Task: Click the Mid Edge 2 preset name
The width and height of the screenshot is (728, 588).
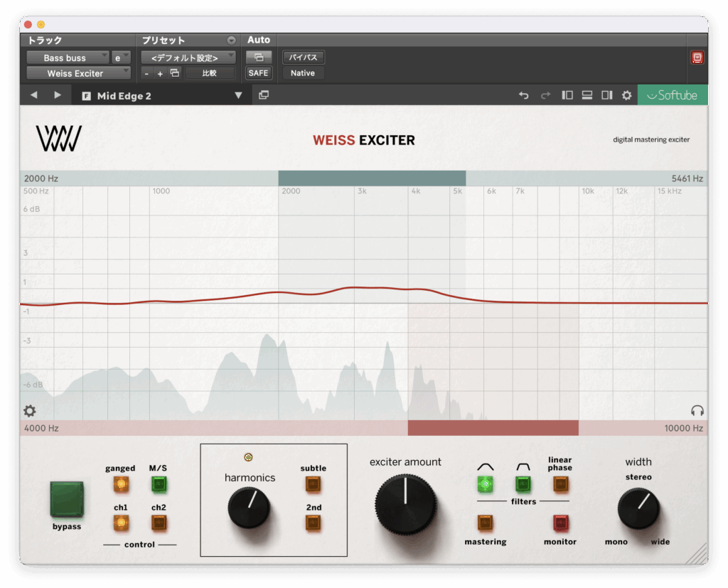Action: click(124, 96)
